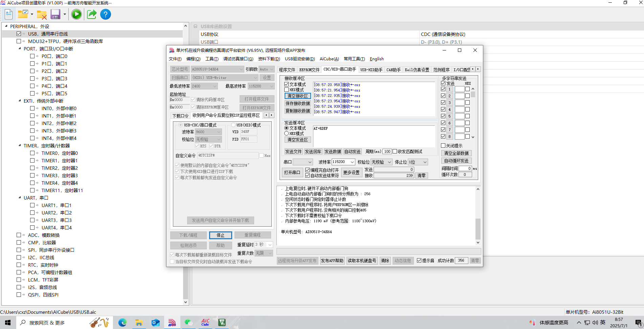The image size is (644, 329).
Task: Click the purple save disk icon
Action: (55, 14)
